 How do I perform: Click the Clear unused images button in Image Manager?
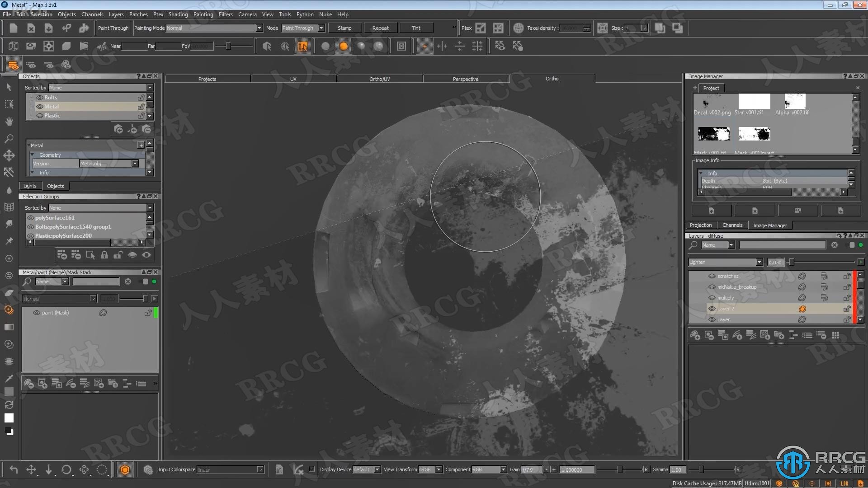coord(797,210)
